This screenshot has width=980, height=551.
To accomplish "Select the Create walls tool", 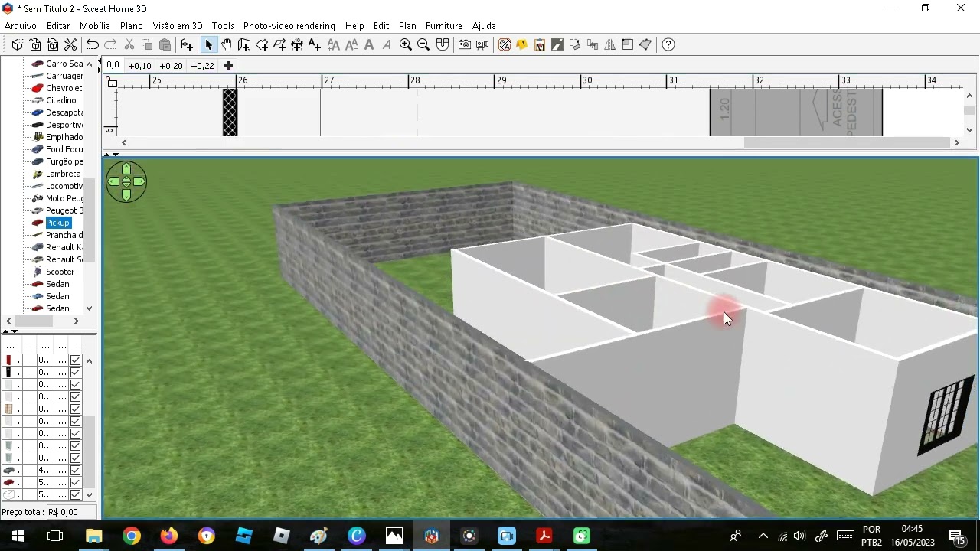I will [244, 44].
